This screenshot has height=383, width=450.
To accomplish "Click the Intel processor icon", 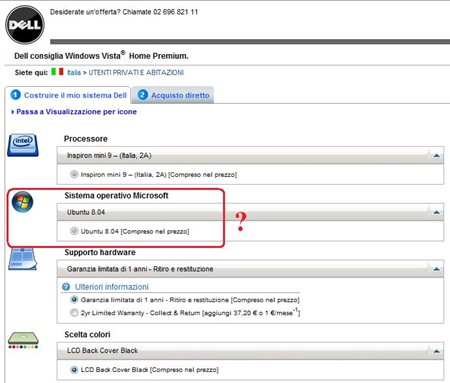I will (23, 145).
